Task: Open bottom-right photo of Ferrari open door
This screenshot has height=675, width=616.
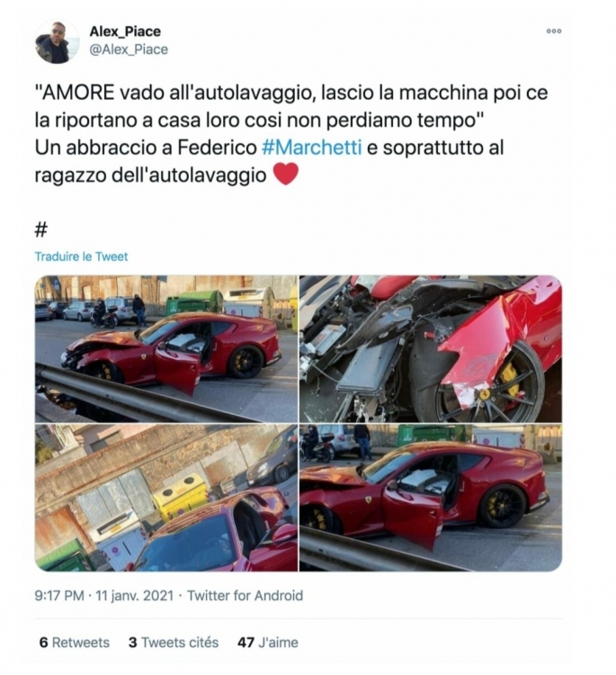Action: coord(431,498)
